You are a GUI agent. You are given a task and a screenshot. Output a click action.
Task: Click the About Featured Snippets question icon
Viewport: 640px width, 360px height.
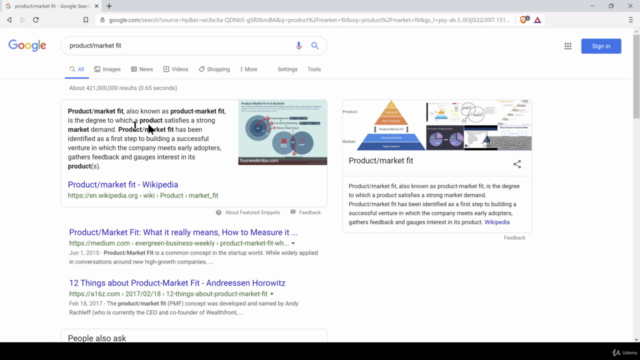[x=219, y=212]
